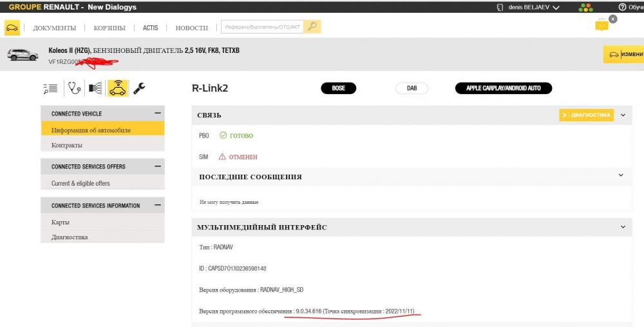Screen dimensions: 644x327
Task: Click the Не могу получить данные message
Action: [229, 202]
